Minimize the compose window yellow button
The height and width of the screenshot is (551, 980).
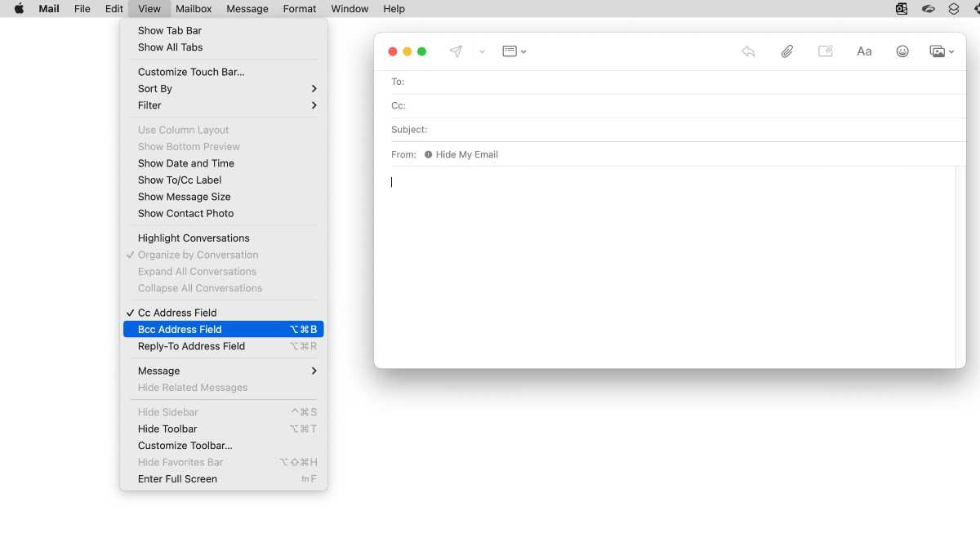(x=408, y=51)
